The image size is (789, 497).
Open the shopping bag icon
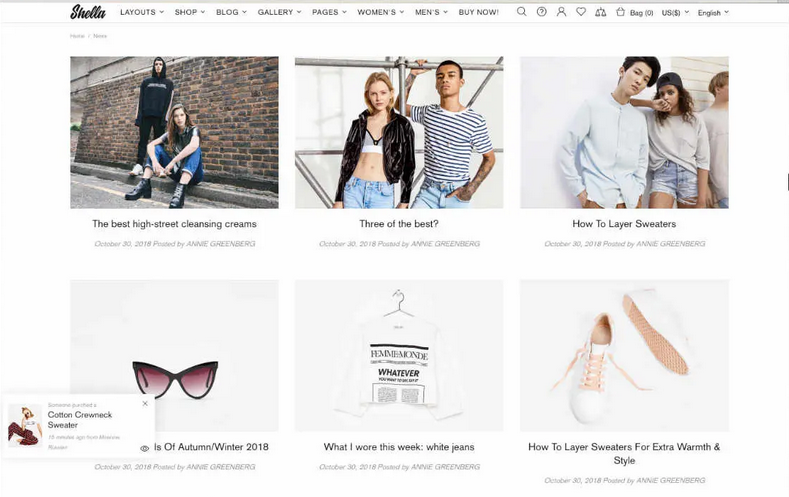click(x=621, y=12)
